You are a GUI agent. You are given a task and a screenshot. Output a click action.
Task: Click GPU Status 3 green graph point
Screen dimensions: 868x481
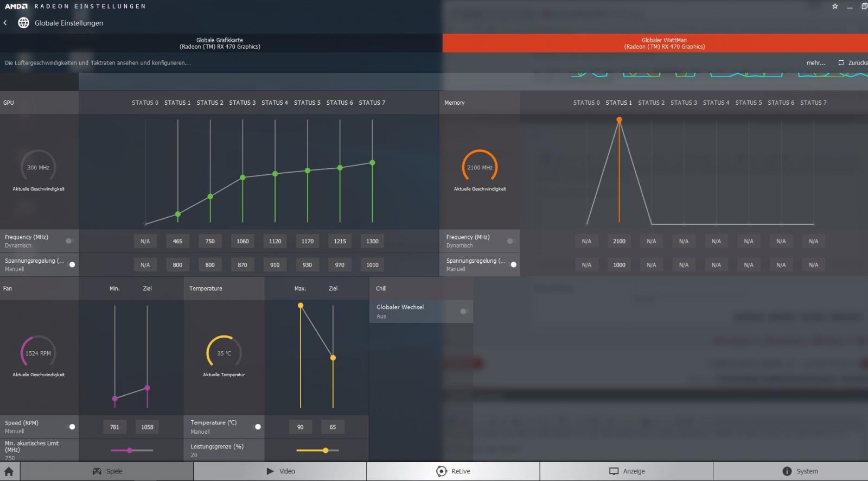point(242,178)
